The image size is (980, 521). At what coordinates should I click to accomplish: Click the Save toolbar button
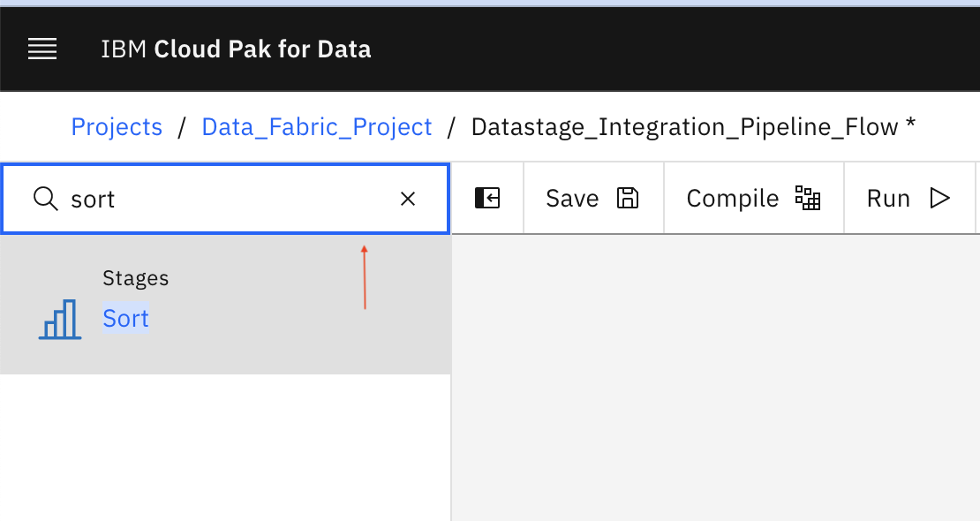[x=594, y=199]
